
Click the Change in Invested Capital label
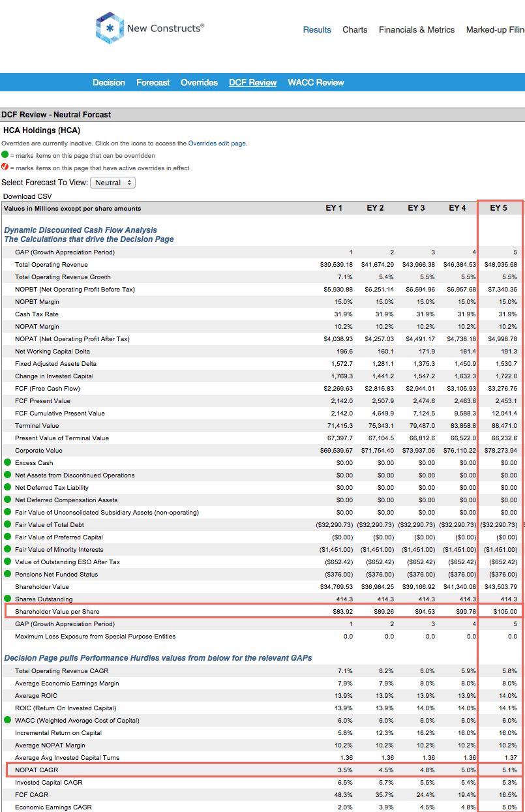(54, 376)
